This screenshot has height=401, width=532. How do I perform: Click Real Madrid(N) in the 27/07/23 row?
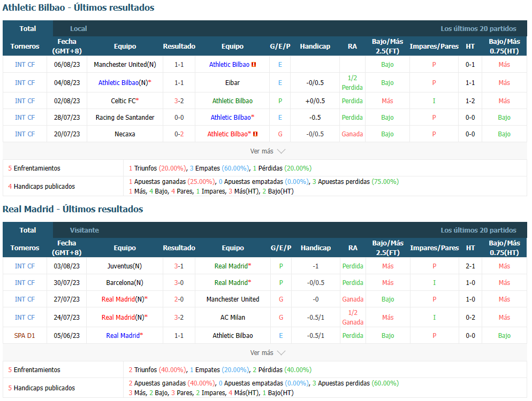(123, 299)
